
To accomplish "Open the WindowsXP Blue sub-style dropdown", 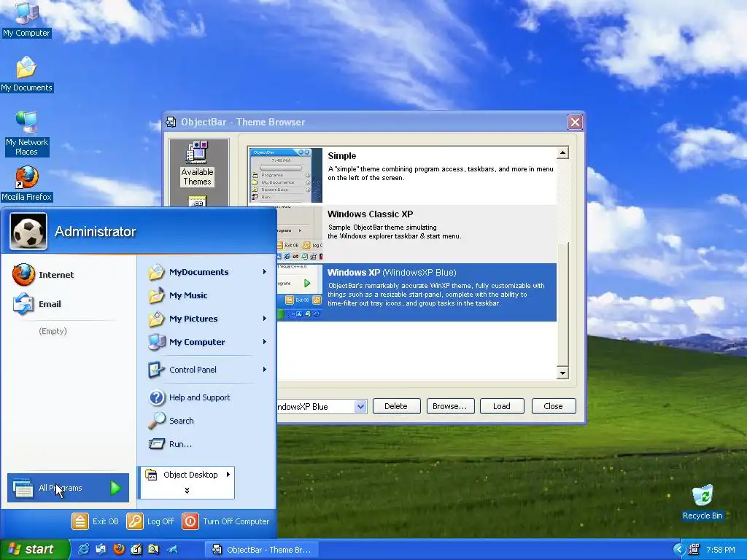I will click(x=360, y=406).
